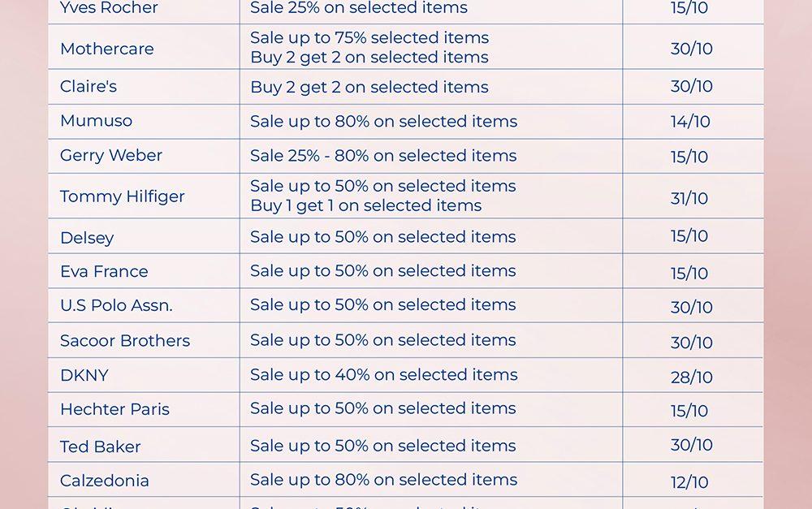Viewport: 812px width, 509px height.
Task: Click the "Sale up to 40%" offer text
Action: tap(383, 374)
